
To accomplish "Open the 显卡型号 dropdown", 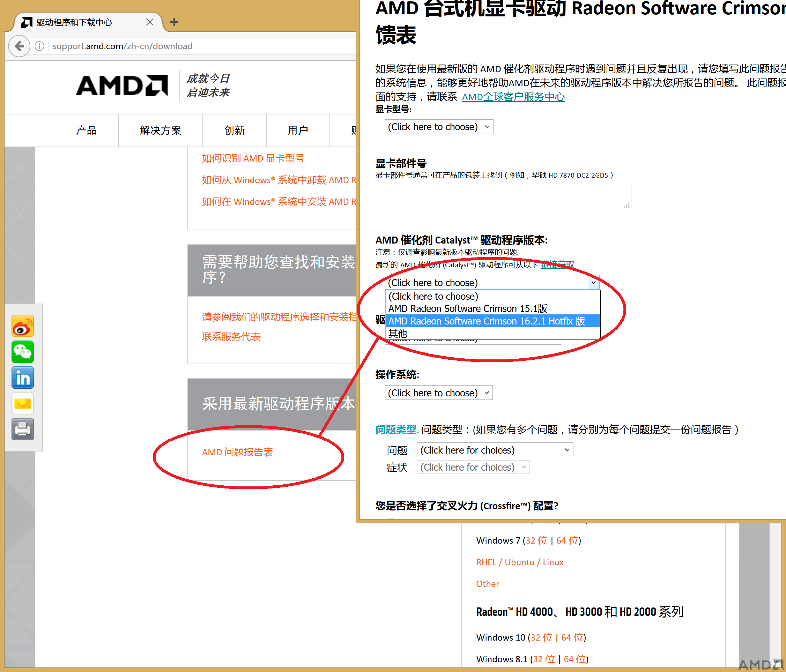I will [439, 127].
